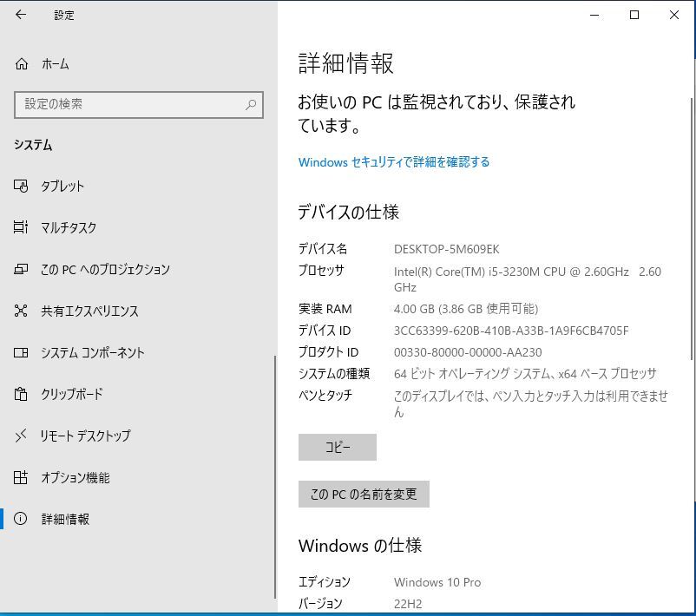The image size is (696, 616).
Task: Focus the 設定の検索 search box
Action: (x=139, y=105)
